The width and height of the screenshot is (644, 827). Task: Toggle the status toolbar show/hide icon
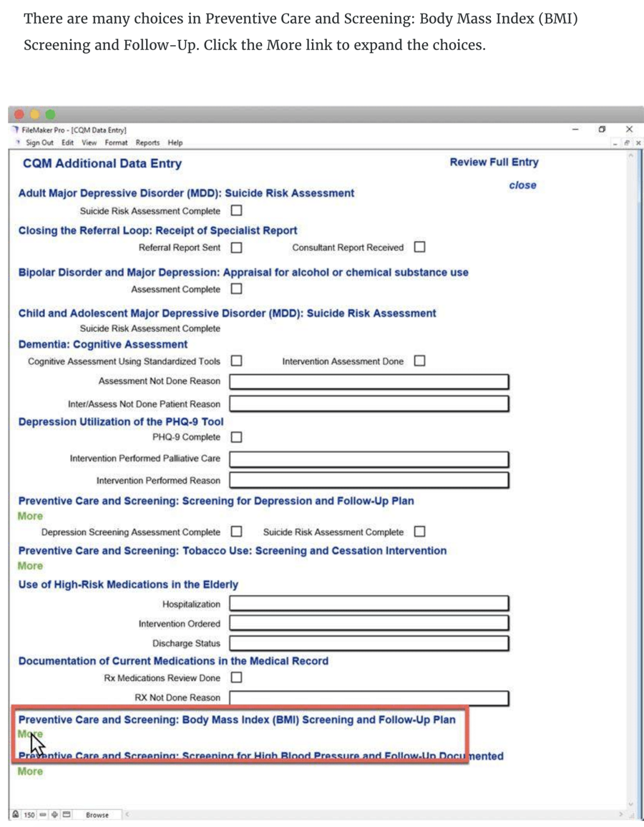click(x=67, y=815)
